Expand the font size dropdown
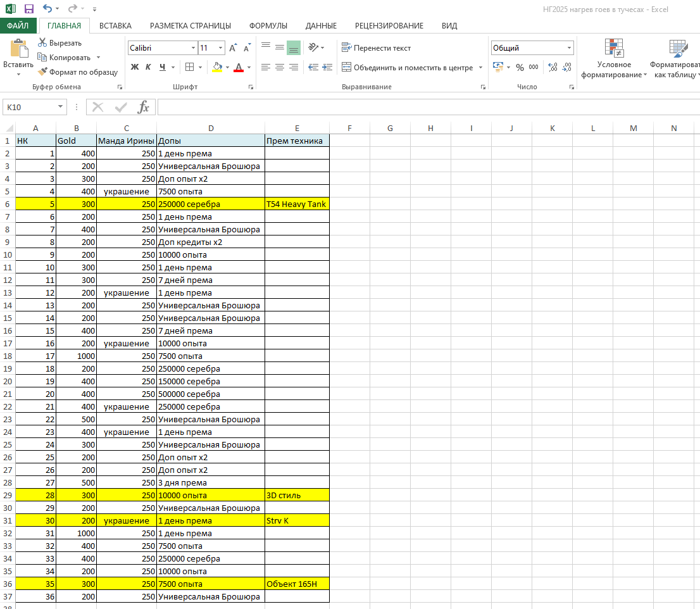 [x=220, y=48]
